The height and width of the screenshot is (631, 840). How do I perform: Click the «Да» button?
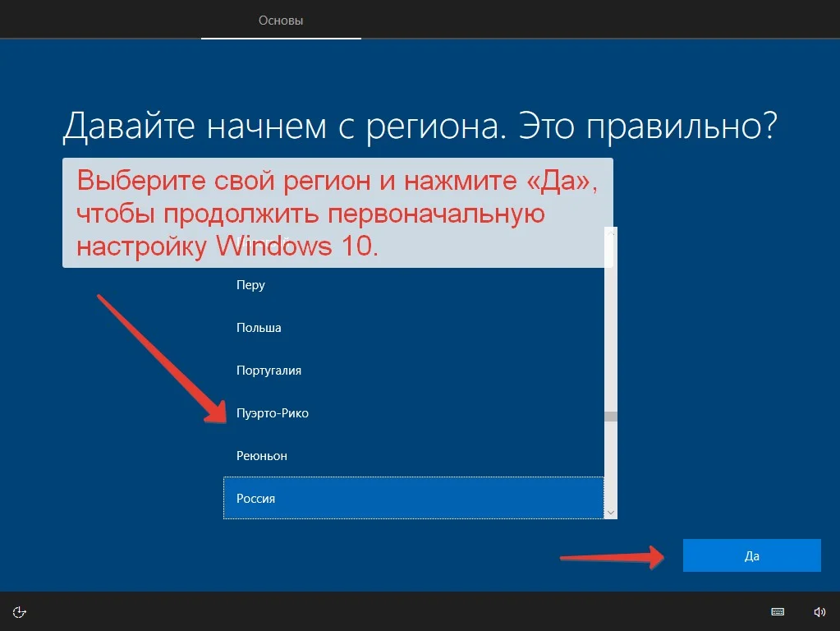coord(751,555)
